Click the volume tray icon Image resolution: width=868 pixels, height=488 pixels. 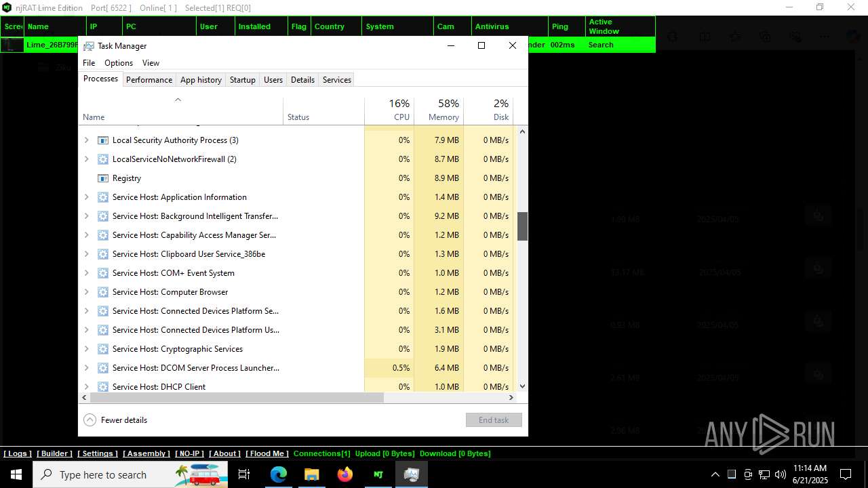pos(781,474)
